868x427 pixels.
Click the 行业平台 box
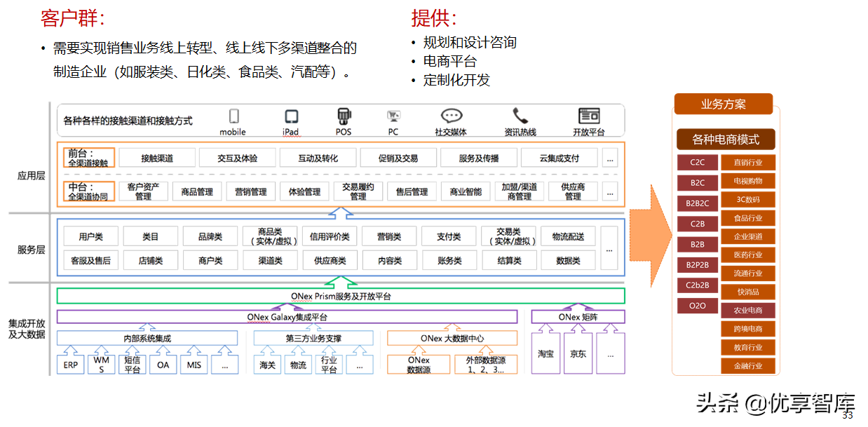(329, 365)
